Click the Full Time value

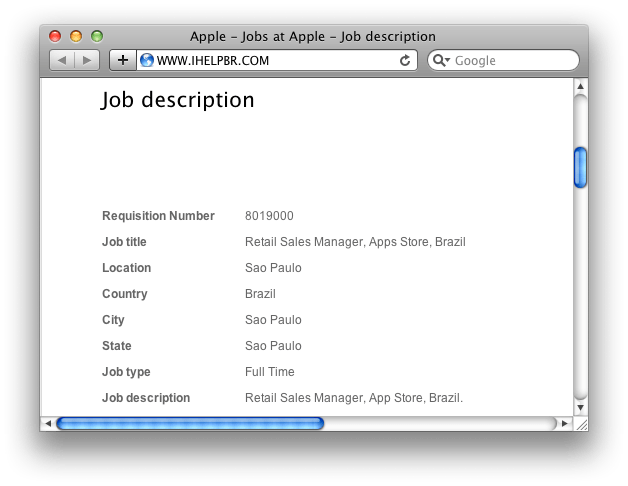[x=270, y=372]
